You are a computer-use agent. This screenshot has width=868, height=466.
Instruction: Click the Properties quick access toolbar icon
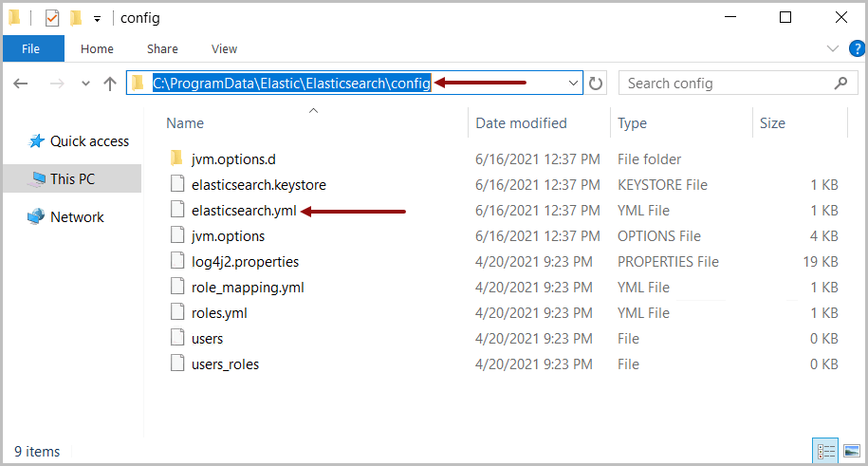coord(52,18)
